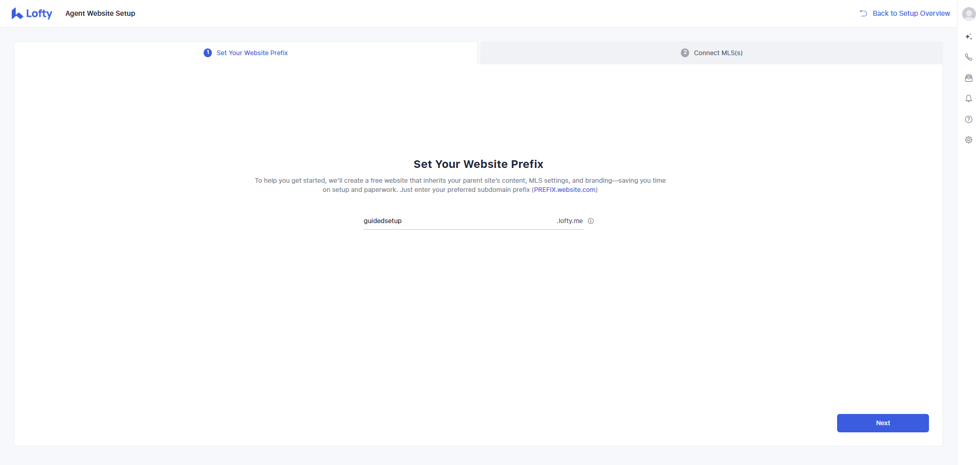Open the AI assistant sparkles icon
The height and width of the screenshot is (465, 980).
tap(968, 36)
